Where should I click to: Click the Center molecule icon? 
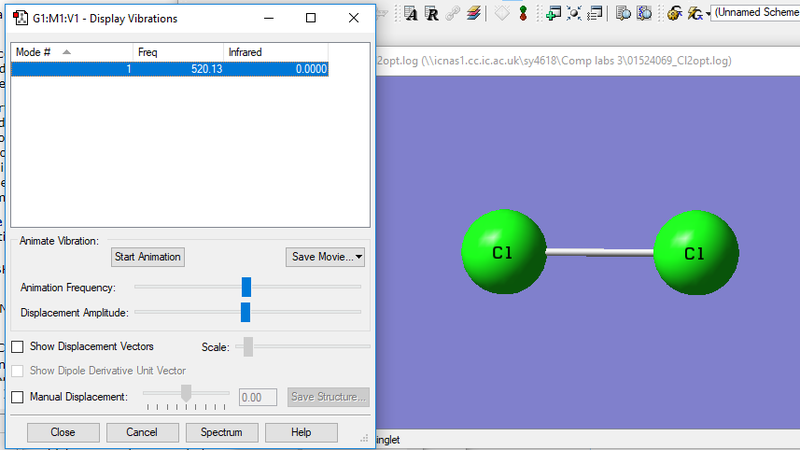coord(574,13)
